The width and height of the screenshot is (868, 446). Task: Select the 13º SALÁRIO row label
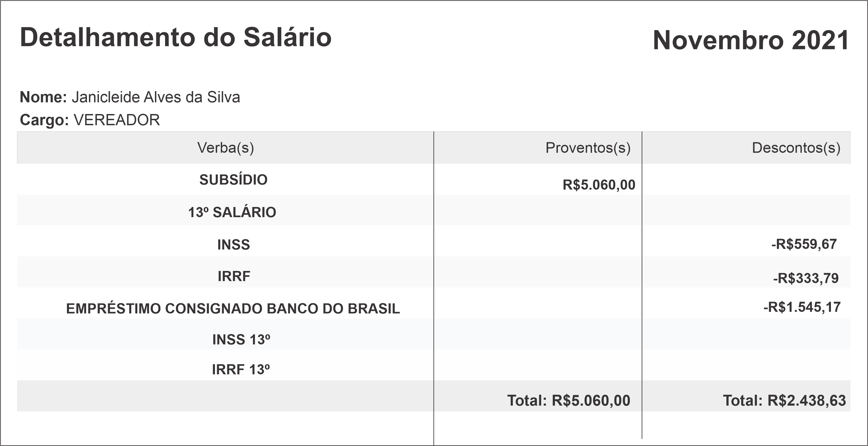point(232,212)
